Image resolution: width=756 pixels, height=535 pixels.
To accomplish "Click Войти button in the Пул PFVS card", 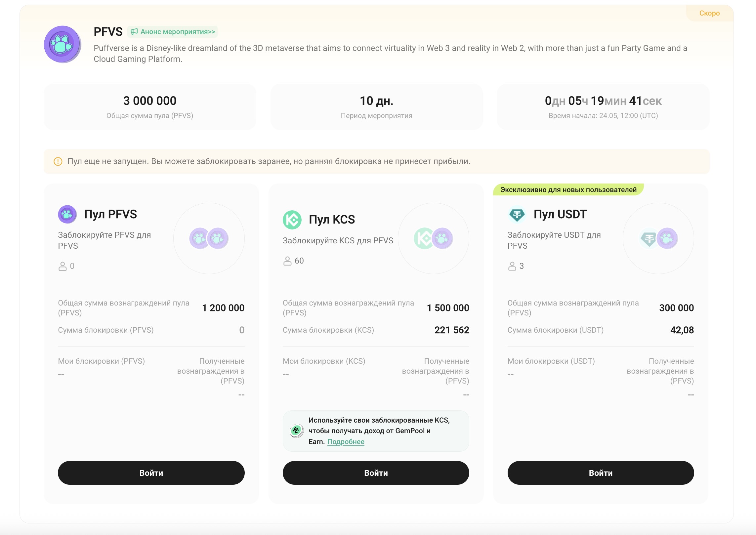I will pyautogui.click(x=151, y=473).
